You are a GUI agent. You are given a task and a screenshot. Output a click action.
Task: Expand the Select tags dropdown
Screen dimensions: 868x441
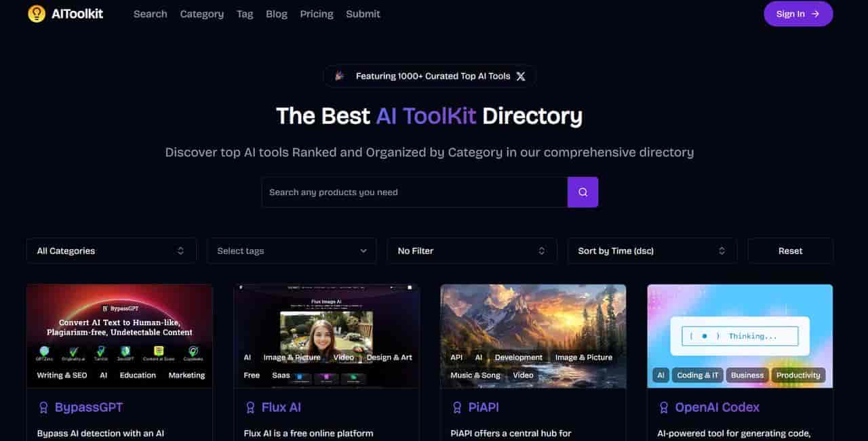pos(292,251)
